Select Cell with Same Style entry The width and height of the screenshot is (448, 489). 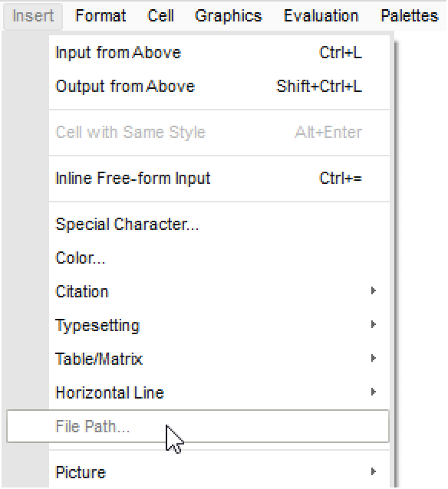pyautogui.click(x=219, y=133)
